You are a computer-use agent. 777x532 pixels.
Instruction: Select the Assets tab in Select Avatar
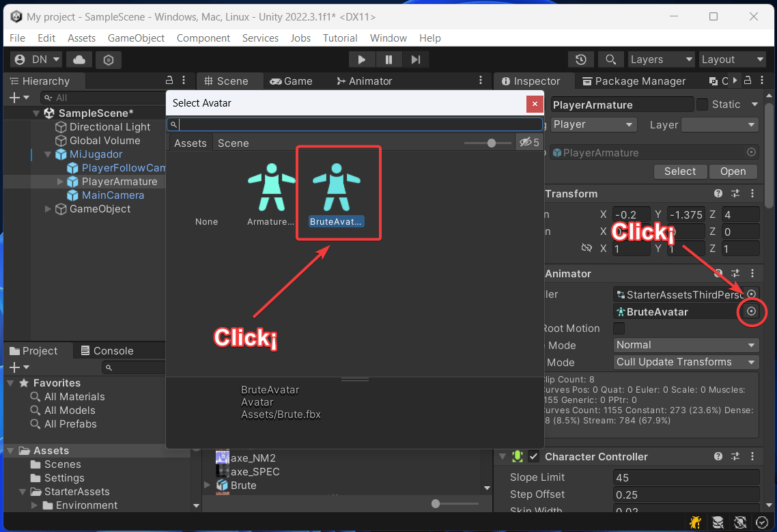190,143
